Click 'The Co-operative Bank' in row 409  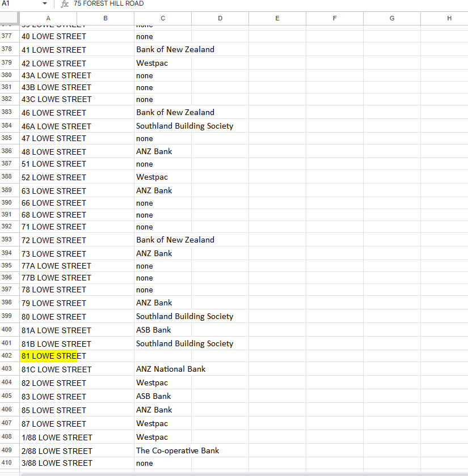pyautogui.click(x=178, y=451)
